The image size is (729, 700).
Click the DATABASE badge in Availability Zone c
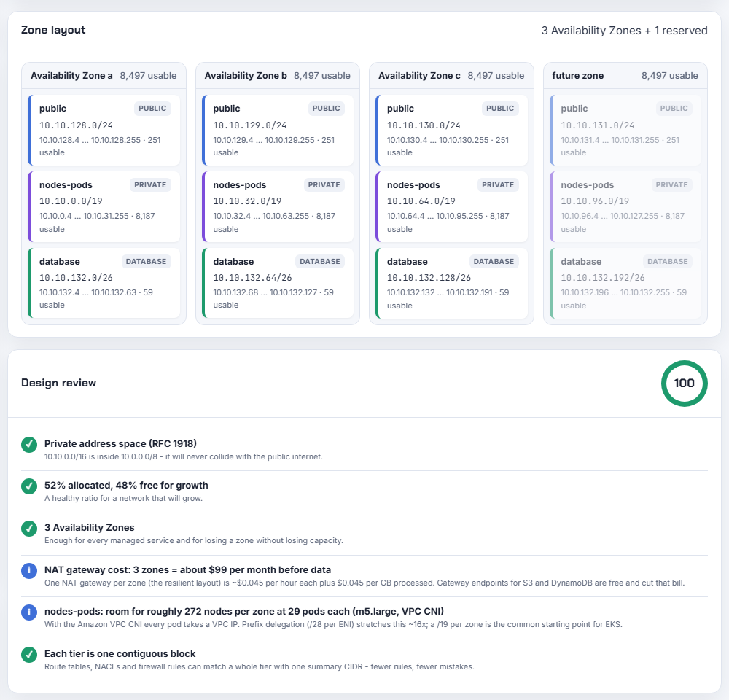[x=494, y=261]
